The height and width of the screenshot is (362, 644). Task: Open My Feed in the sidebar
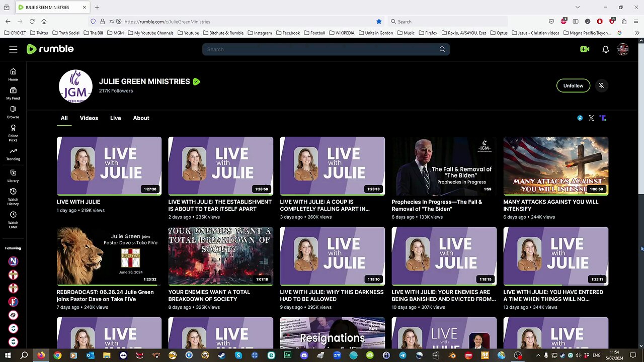coord(13,94)
